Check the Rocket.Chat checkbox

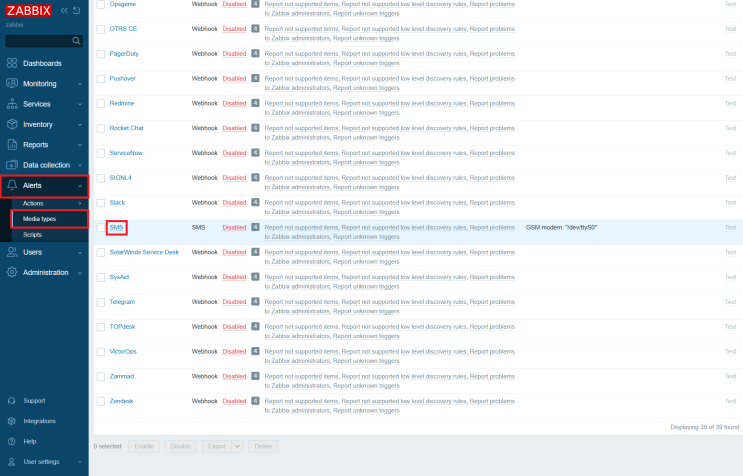point(100,128)
